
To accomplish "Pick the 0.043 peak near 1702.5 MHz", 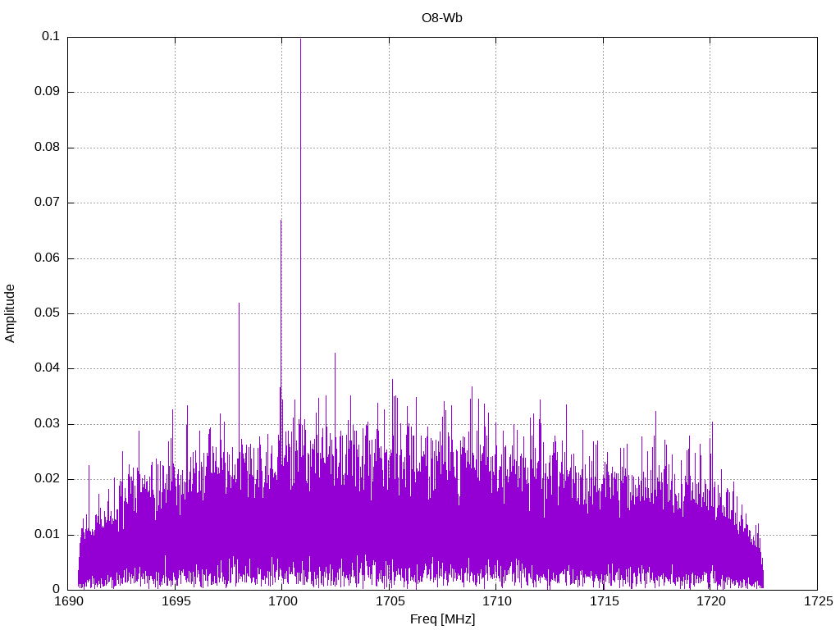I will click(x=335, y=354).
